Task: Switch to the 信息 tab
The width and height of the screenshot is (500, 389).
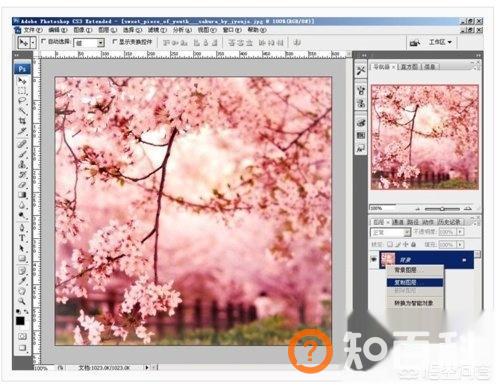Action: [429, 67]
